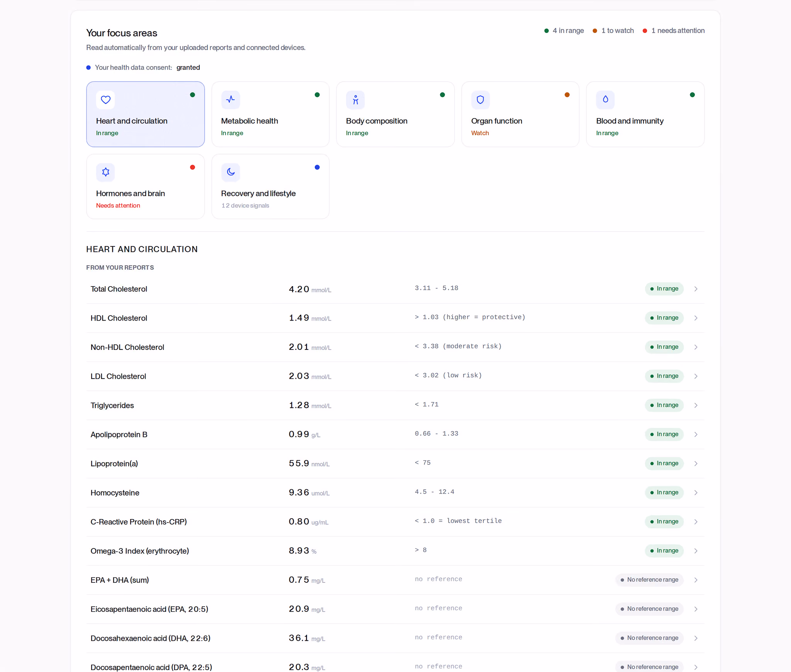This screenshot has height=672, width=791.
Task: Click the In range badge for Total Cholesterol
Action: [664, 289]
